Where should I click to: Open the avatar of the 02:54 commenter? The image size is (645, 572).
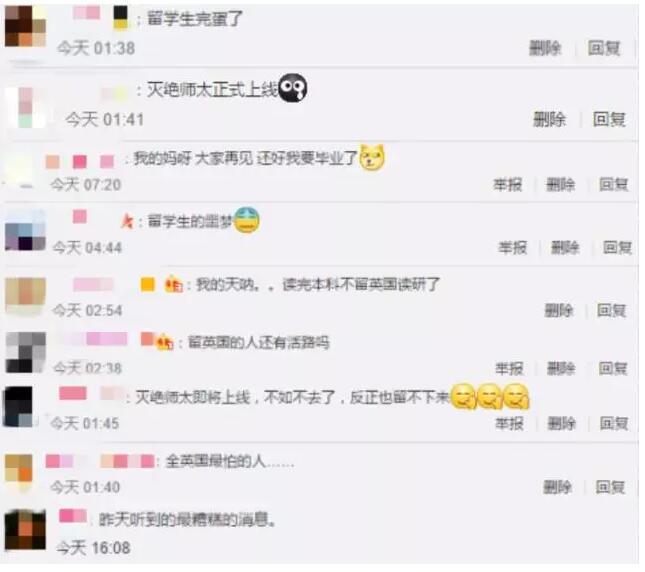25,296
